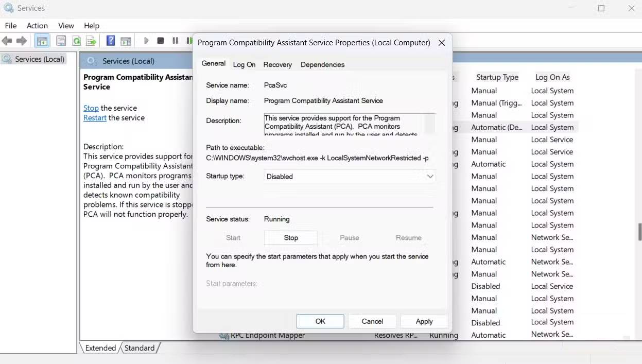Click the Restart the service link
This screenshot has width=642, height=364.
pyautogui.click(x=95, y=117)
